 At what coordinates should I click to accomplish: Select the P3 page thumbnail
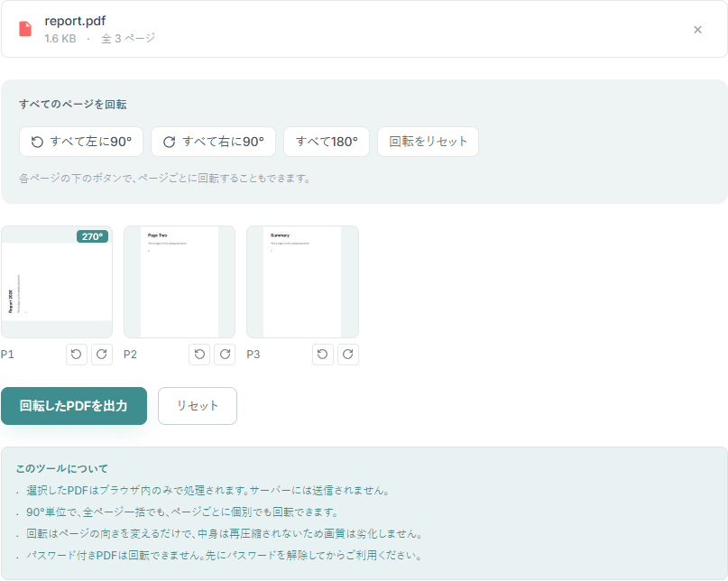point(302,281)
